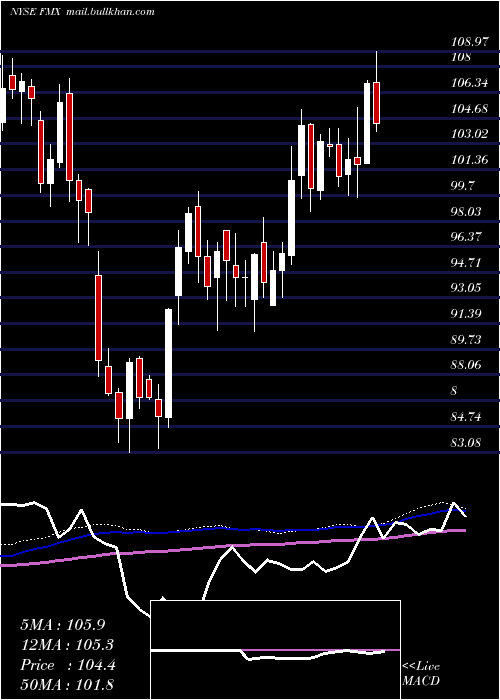500x700 pixels.
Task: Click the 108.97 price axis label
Action: tap(469, 42)
